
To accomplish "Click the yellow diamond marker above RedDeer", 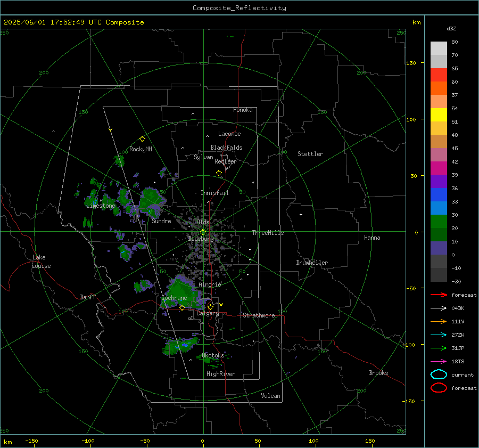I will coord(219,173).
